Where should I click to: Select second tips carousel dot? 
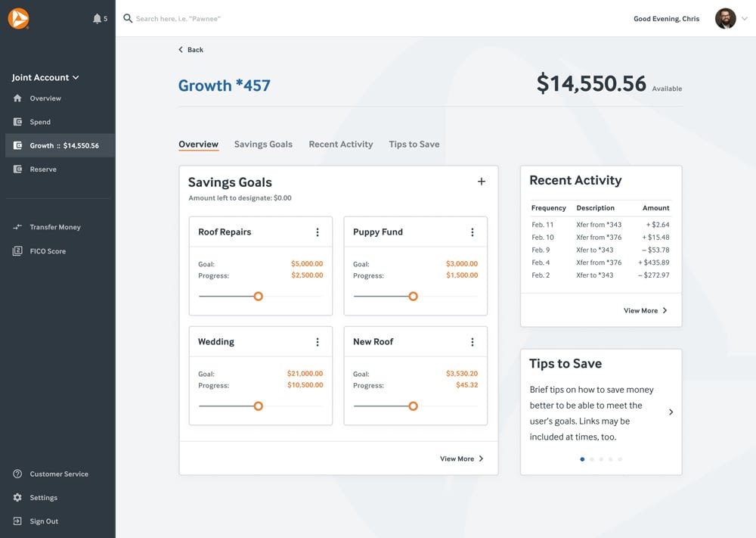[x=592, y=459]
